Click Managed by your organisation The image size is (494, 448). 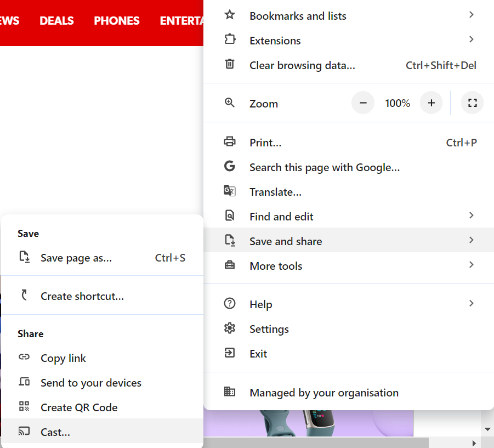pyautogui.click(x=349, y=392)
